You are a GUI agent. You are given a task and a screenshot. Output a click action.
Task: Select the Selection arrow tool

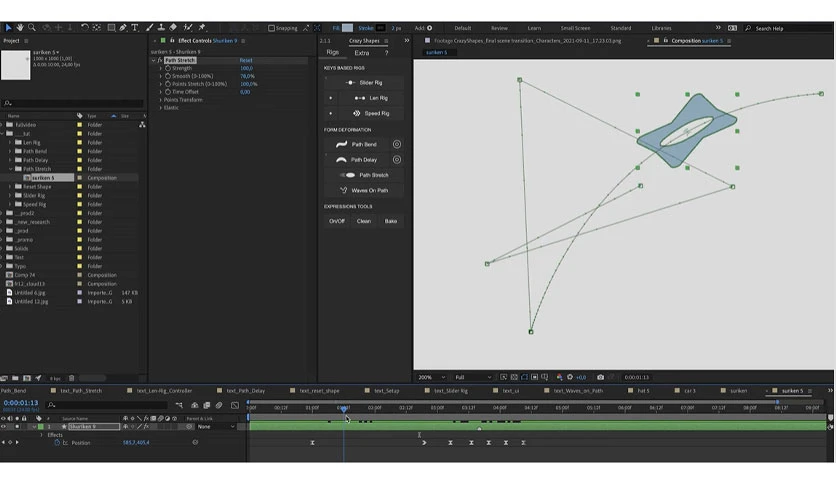[9, 28]
